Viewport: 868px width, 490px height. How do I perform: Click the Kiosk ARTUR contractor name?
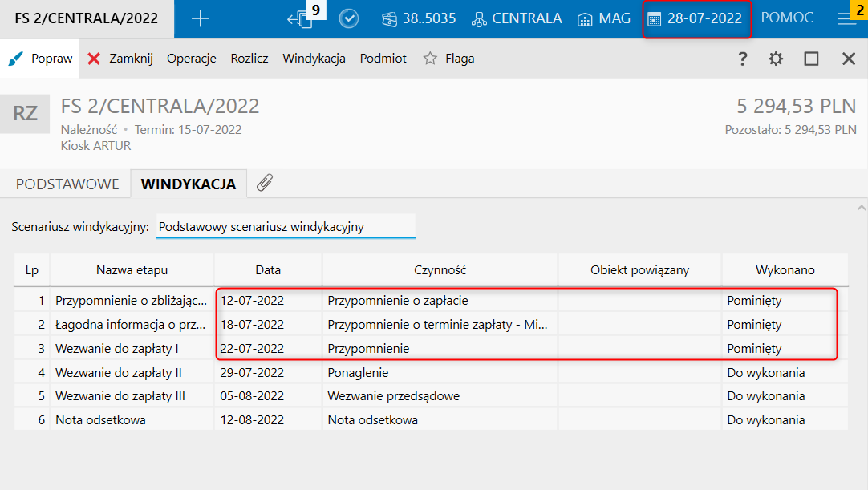(95, 146)
